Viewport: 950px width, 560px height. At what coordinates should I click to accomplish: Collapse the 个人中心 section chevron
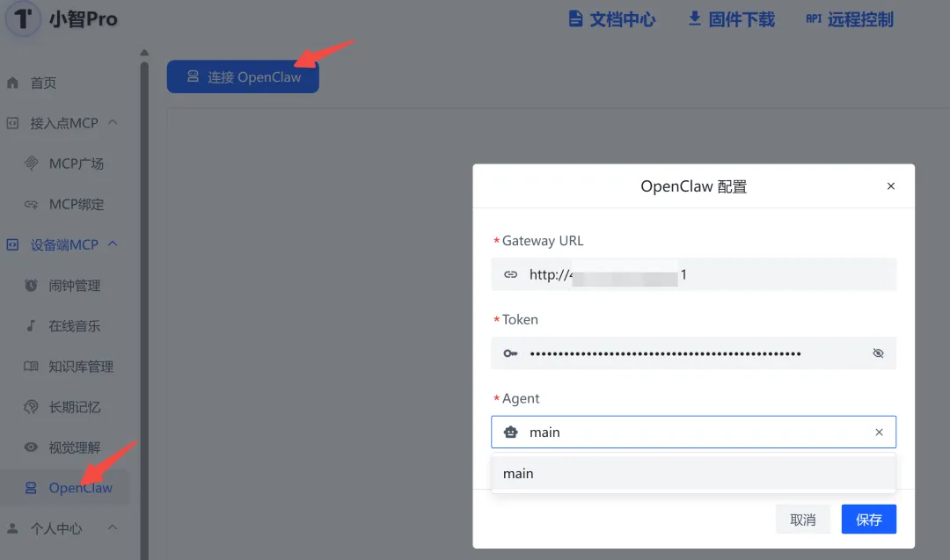click(x=113, y=527)
